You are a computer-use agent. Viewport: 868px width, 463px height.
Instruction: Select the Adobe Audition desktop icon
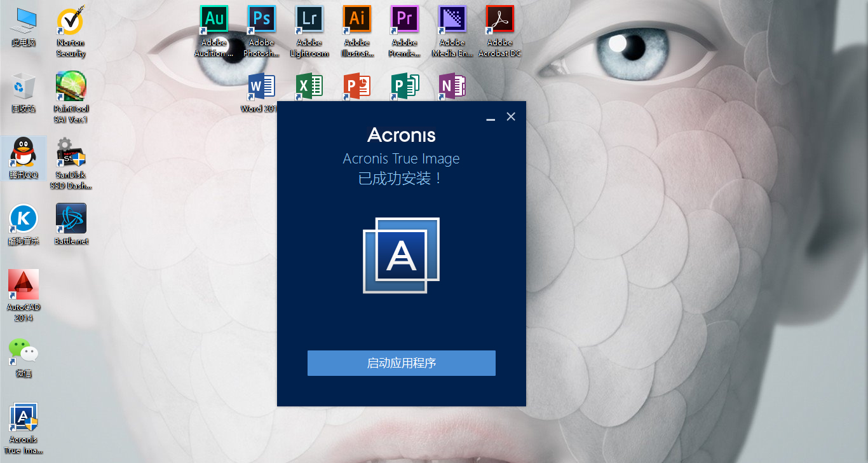(214, 31)
